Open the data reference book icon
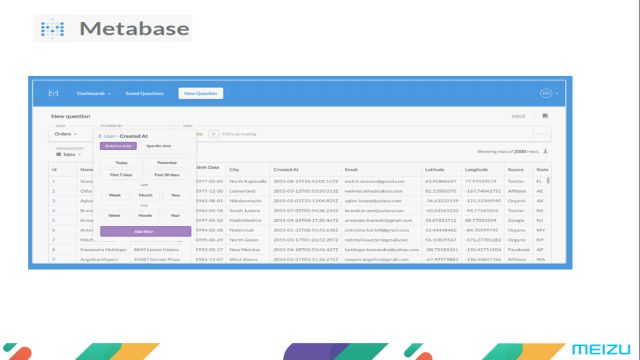The height and width of the screenshot is (360, 640). (545, 116)
